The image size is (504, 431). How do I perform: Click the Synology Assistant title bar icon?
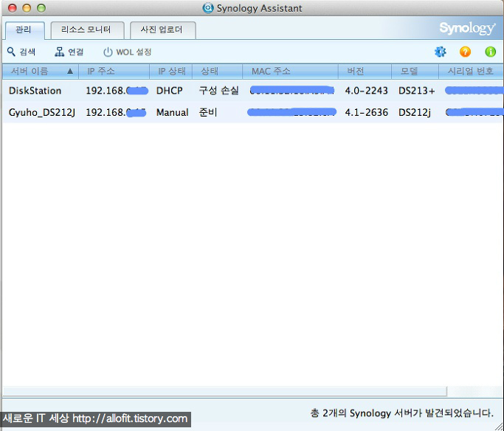point(208,8)
